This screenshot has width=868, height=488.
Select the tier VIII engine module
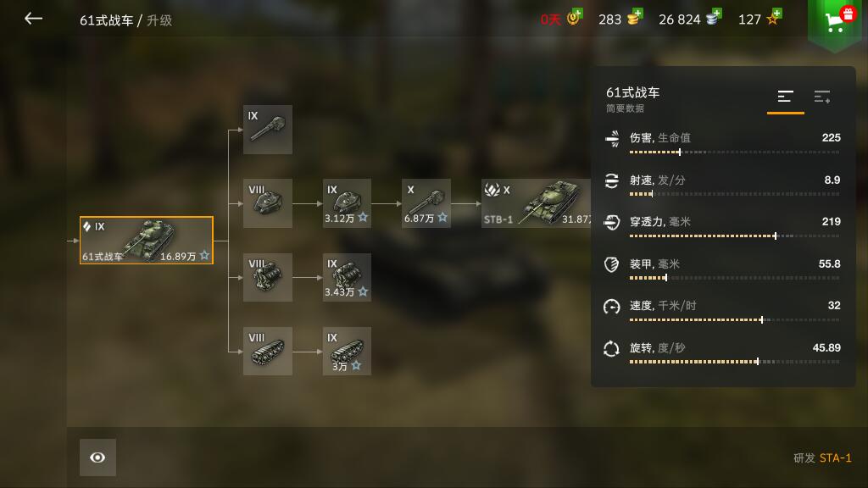267,277
